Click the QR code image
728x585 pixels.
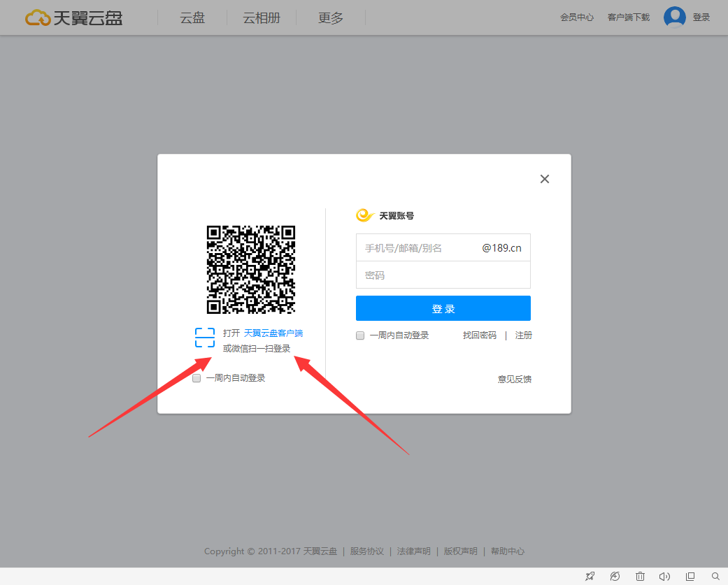point(251,270)
